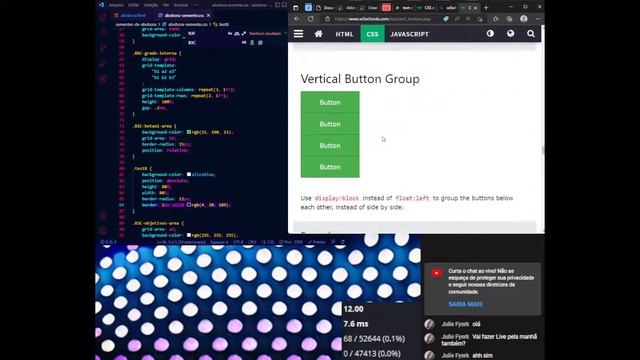The width and height of the screenshot is (640, 360).
Task: Open the VS Code Settings gear in activity bar
Action: (103, 231)
